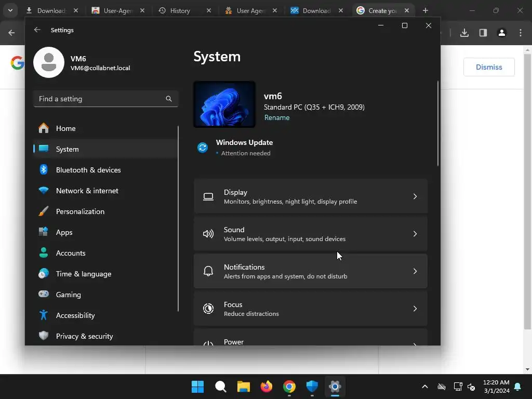
Task: Show hidden system tray icons
Action: 425,387
